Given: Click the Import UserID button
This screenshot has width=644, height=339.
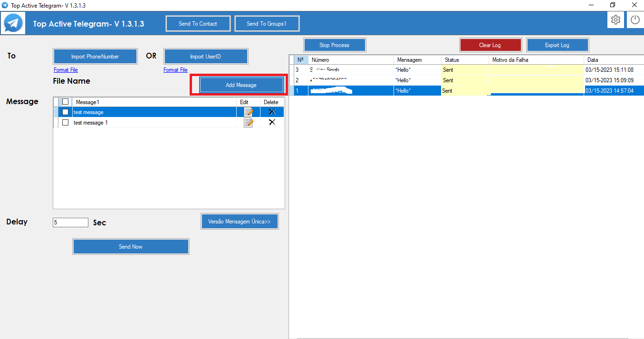Looking at the screenshot, I should click(x=205, y=57).
